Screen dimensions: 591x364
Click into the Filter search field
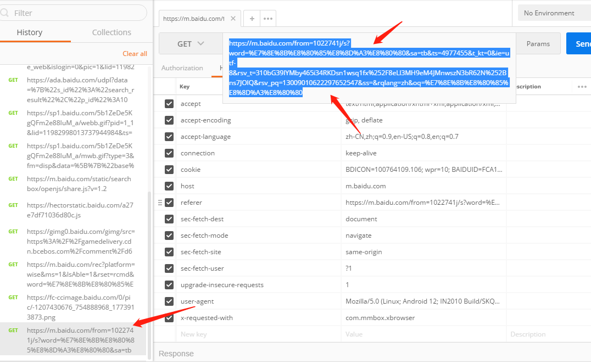pos(74,13)
